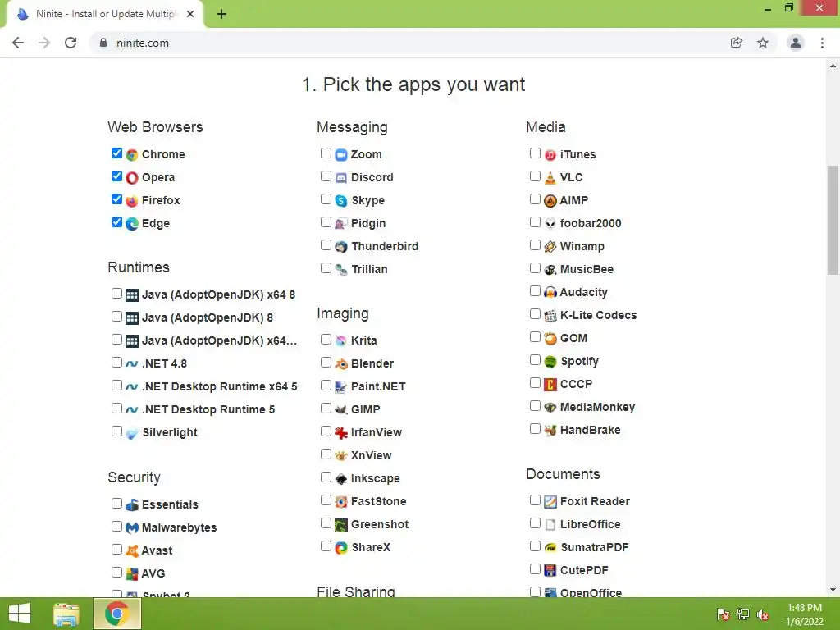
Task: Uncheck the Opera checkbox
Action: tap(116, 176)
